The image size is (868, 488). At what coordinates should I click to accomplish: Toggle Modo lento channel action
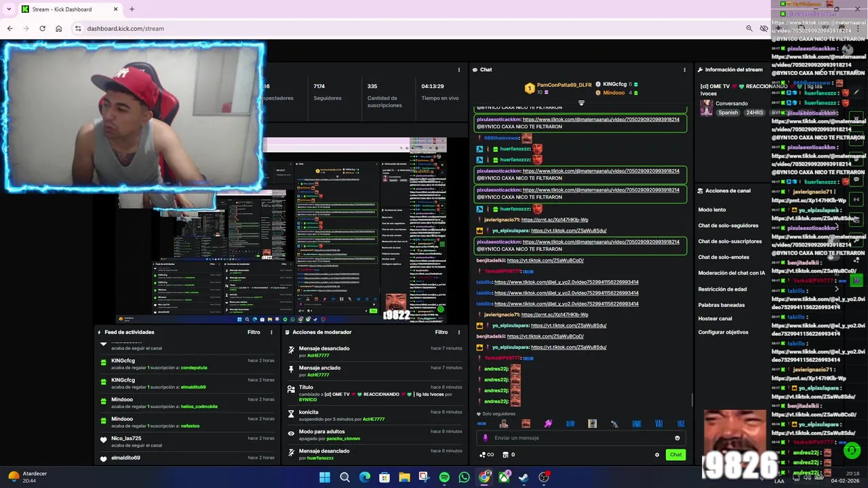712,210
